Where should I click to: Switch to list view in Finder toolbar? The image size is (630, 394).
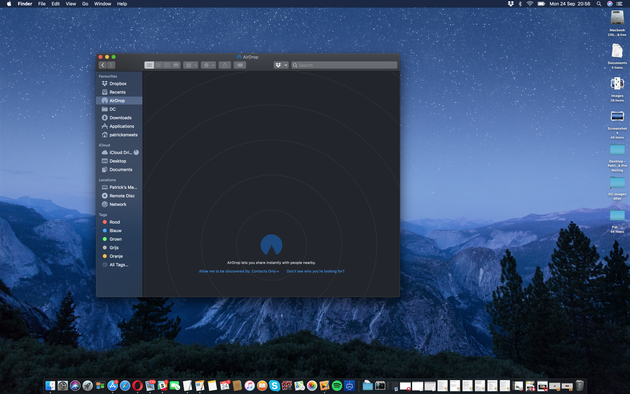pos(158,65)
